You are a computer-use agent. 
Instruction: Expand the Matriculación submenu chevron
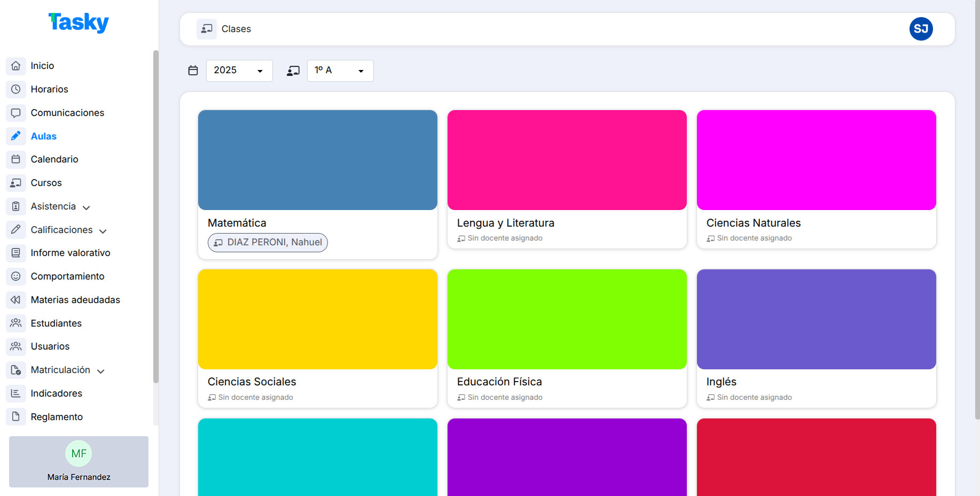[100, 371]
